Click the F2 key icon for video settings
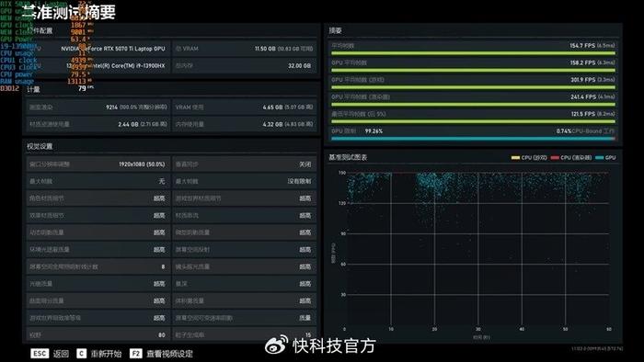This screenshot has height=362, width=644. pyautogui.click(x=135, y=354)
